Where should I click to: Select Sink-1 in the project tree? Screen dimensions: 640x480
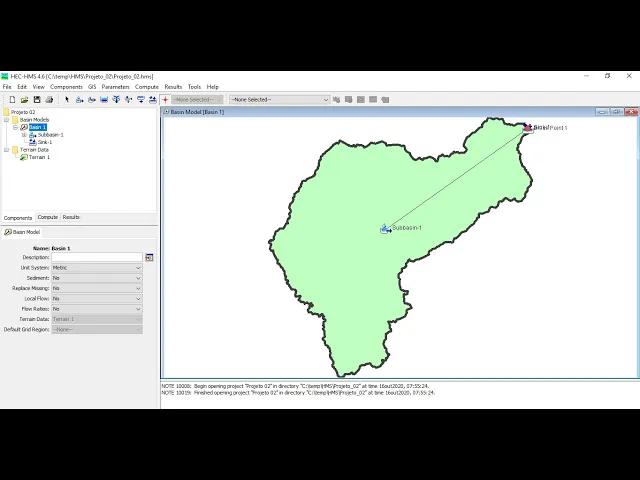(45, 142)
